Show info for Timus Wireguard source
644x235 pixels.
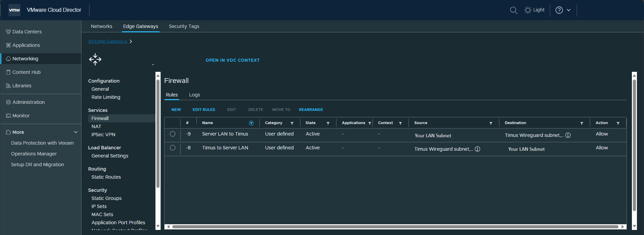point(477,149)
